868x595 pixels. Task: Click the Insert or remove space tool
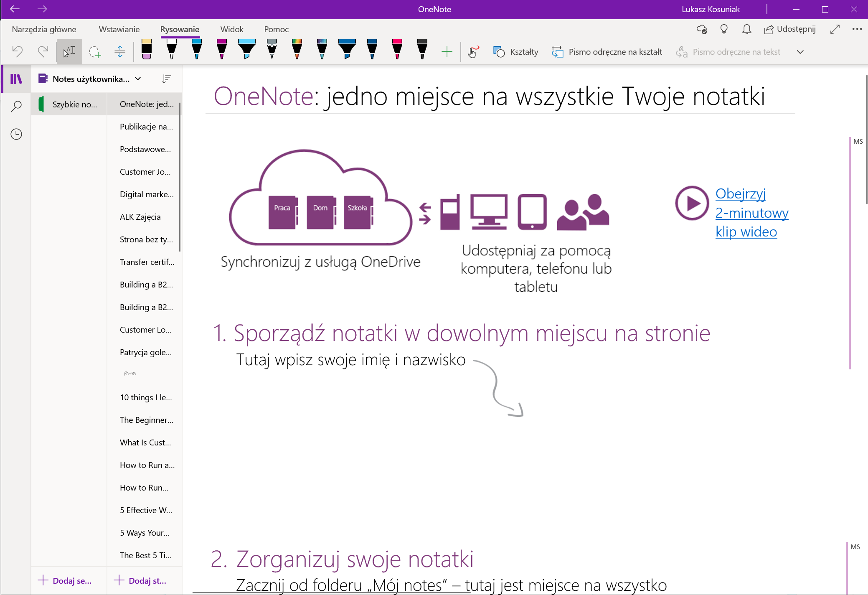[120, 52]
